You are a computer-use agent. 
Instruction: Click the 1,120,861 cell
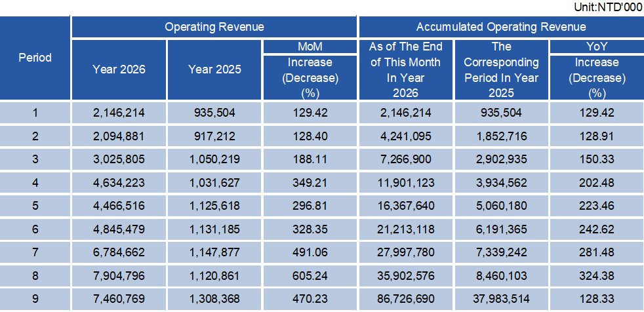click(x=215, y=275)
